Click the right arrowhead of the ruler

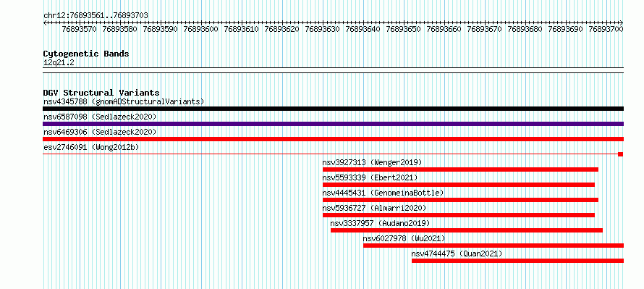pos(622,22)
